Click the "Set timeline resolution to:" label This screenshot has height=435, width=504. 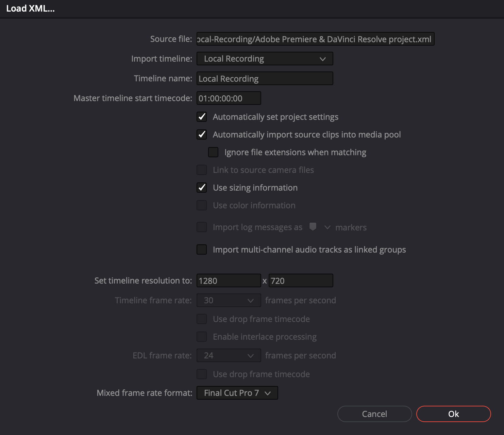[143, 280]
